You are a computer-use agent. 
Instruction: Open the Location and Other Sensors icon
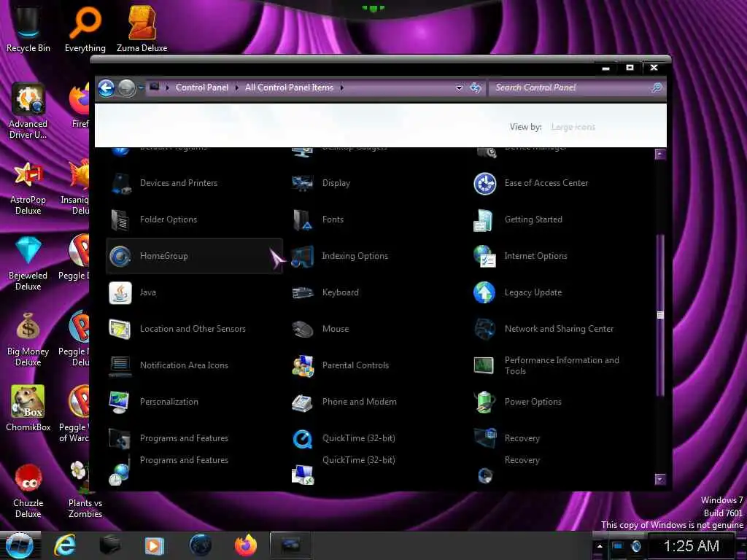click(120, 329)
